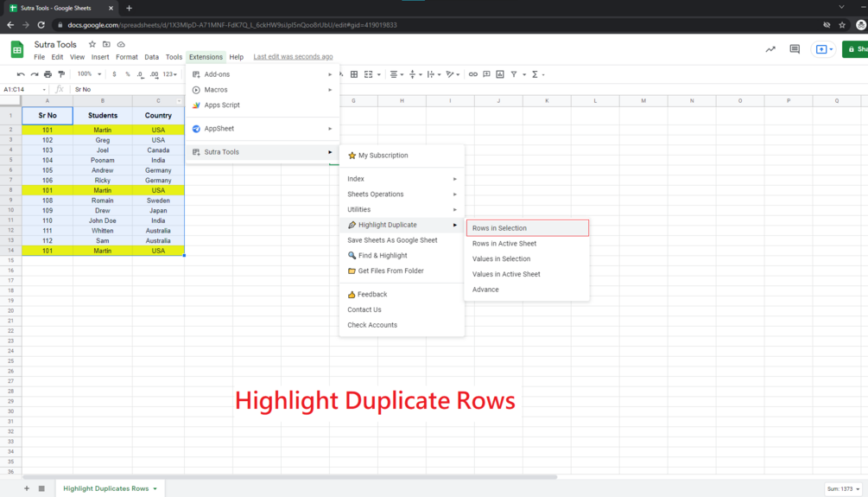Screen dimensions: 868x497
Task: Click the Insert chart icon
Action: click(500, 74)
